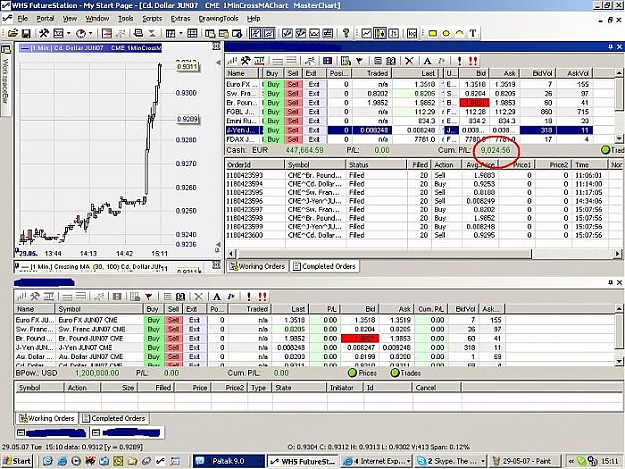Open the DrawingTools menu
Screen dimensions: 625x469
pyautogui.click(x=218, y=18)
